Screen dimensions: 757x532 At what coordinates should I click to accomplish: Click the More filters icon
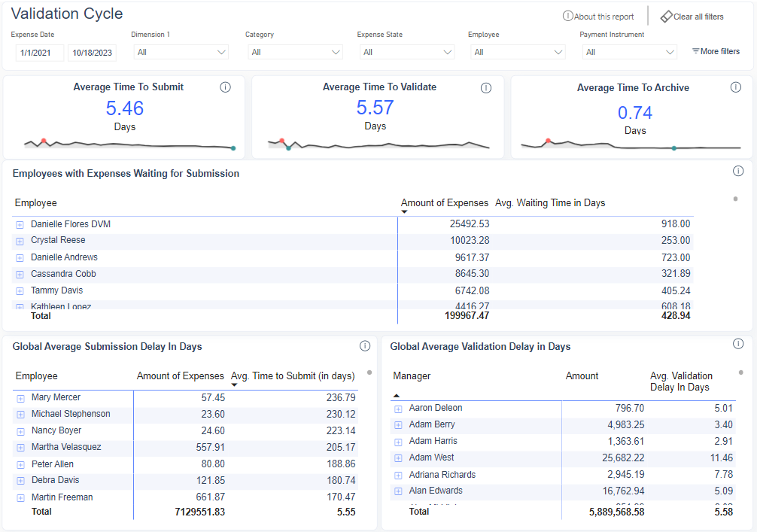[696, 51]
